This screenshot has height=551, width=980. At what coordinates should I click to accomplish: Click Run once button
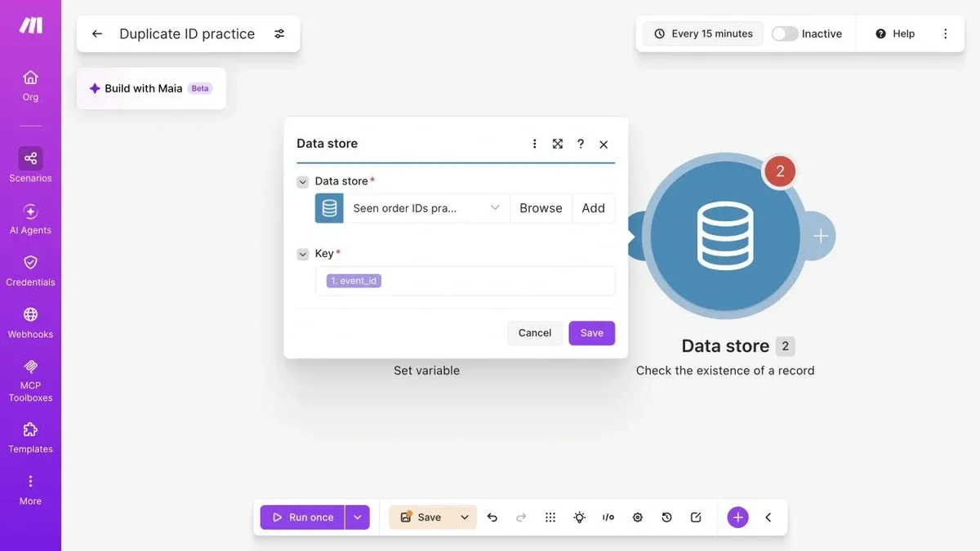click(302, 518)
